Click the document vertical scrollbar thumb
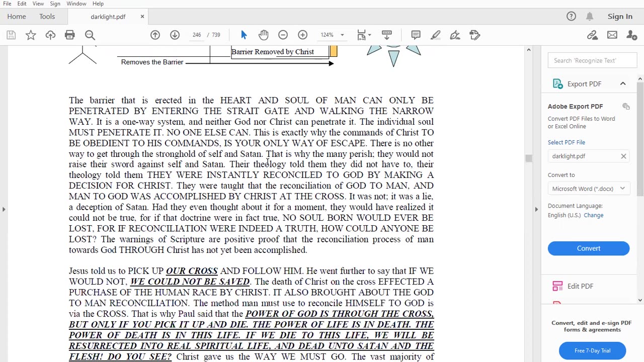644x362 pixels. [528, 158]
